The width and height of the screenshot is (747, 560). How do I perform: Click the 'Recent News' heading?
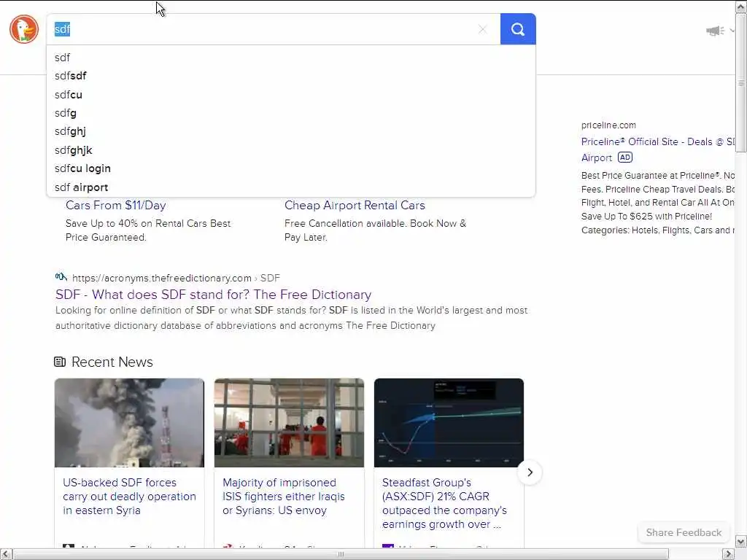[112, 362]
